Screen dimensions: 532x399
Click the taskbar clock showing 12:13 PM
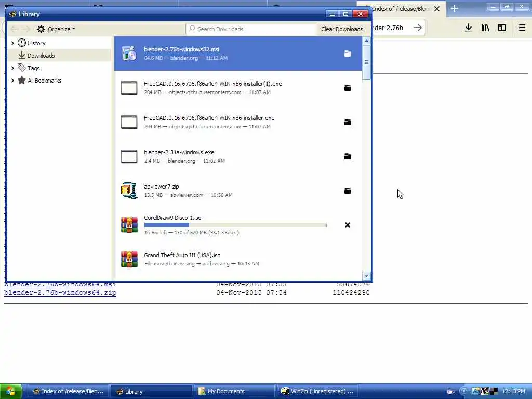pos(514,391)
